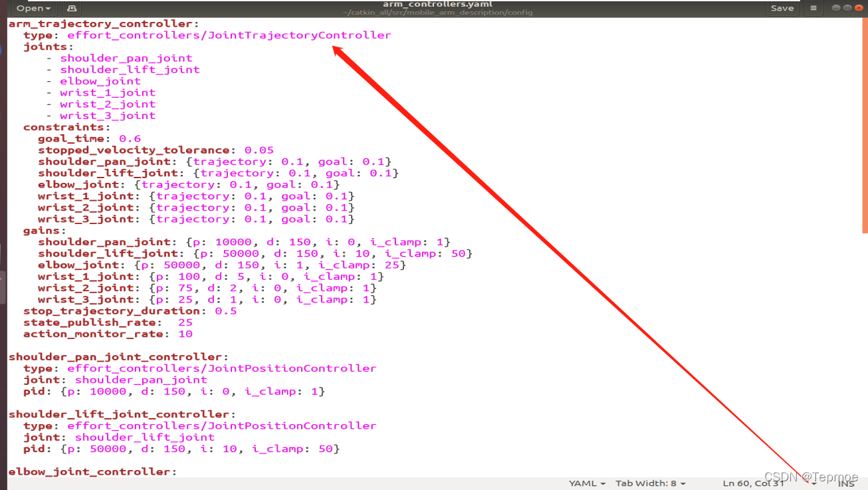The image size is (868, 490).
Task: Click joint: shoulder_pan_joint line
Action: pos(115,380)
